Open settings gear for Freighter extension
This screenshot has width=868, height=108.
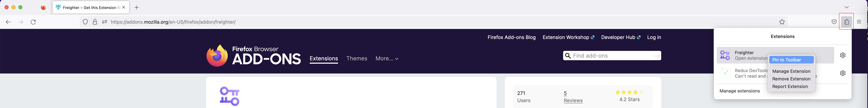coord(842,55)
